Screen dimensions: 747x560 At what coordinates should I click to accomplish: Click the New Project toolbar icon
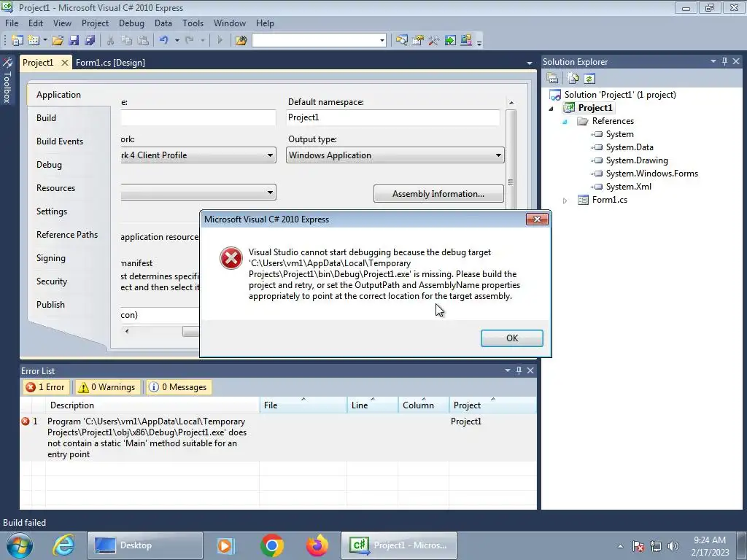pos(18,41)
